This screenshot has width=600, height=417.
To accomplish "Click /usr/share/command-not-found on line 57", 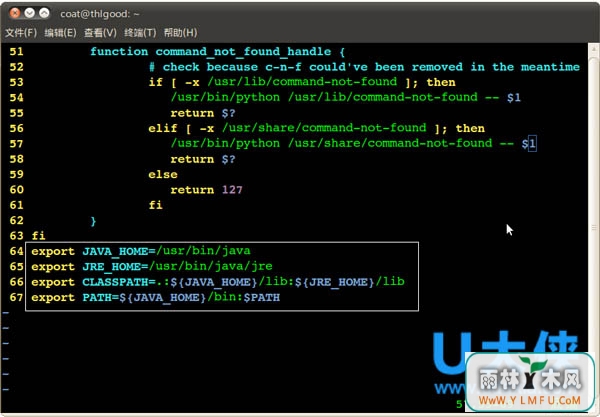I will click(390, 143).
